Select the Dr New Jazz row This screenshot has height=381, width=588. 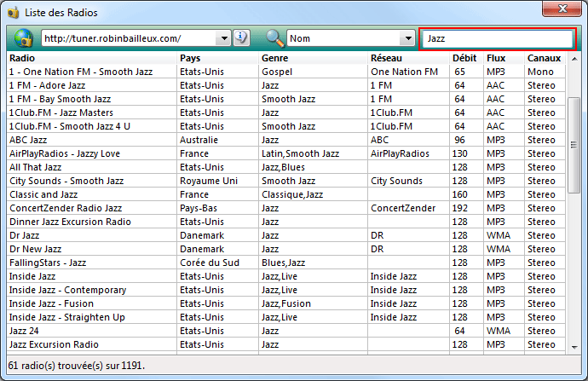285,249
